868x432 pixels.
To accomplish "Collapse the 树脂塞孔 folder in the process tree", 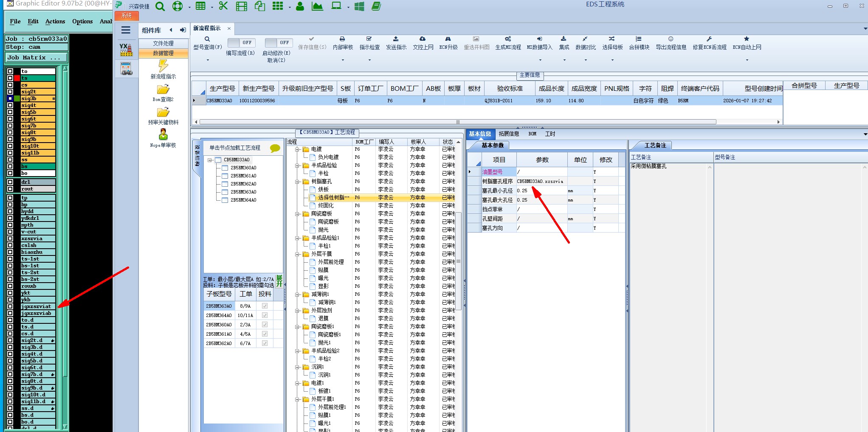I will click(298, 182).
